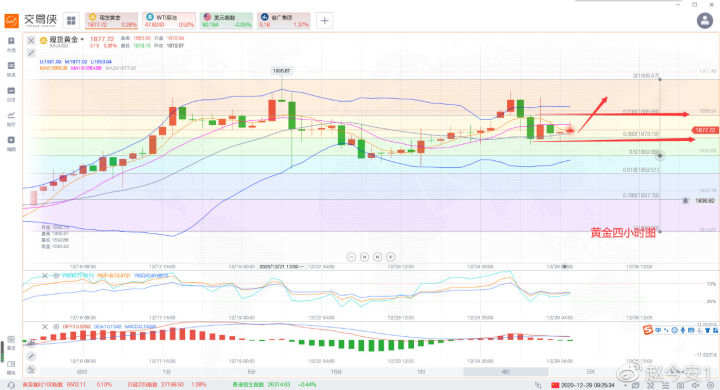Click the China flag in the status bar
The width and height of the screenshot is (720, 390).
pos(555,385)
